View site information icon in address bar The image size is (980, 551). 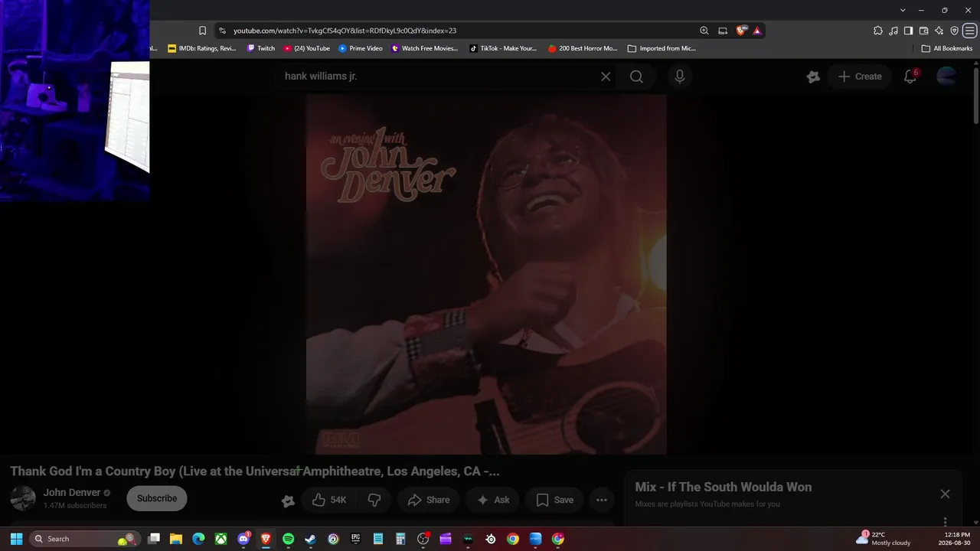point(222,31)
